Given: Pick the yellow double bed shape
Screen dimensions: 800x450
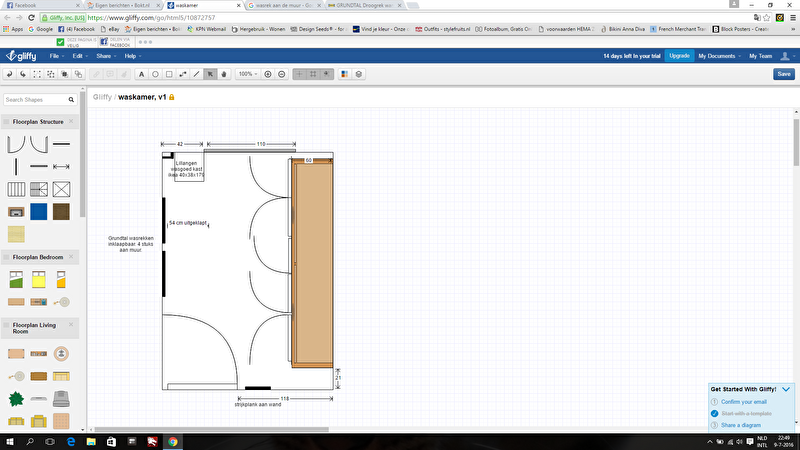Looking at the screenshot, I should 39,280.
